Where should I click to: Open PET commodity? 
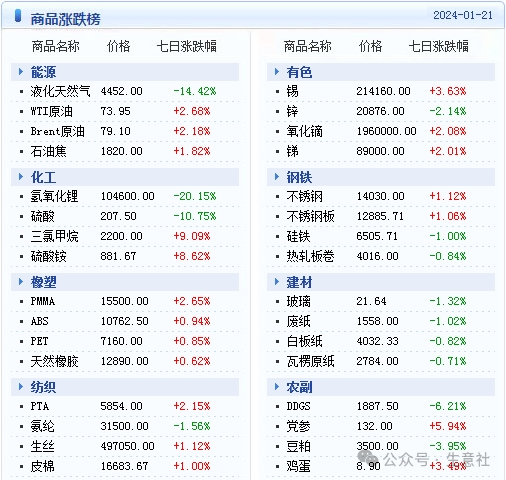39,341
